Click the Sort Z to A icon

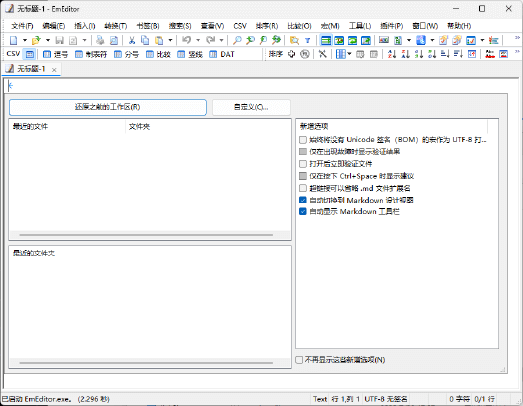pos(405,54)
